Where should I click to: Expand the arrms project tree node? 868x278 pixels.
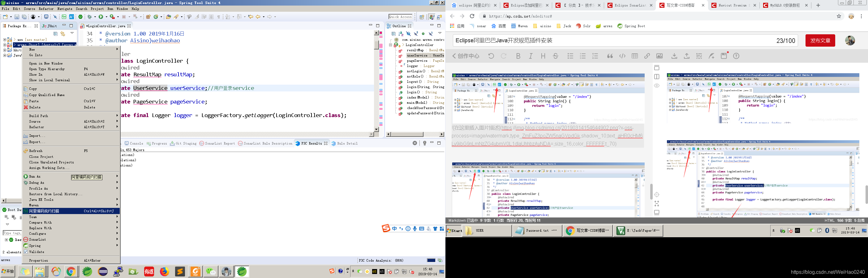5,45
